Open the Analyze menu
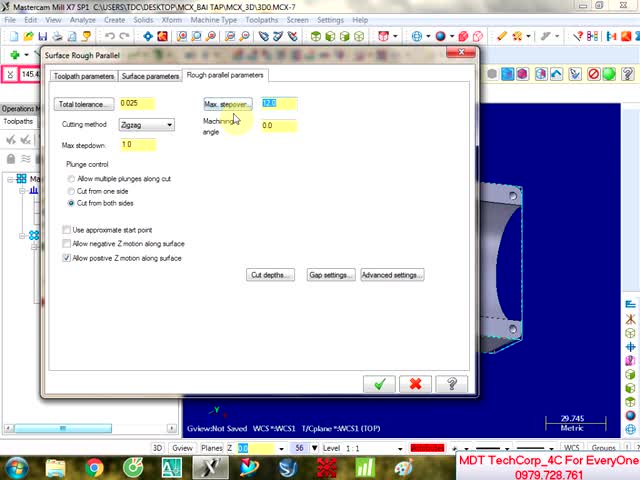 pos(82,20)
